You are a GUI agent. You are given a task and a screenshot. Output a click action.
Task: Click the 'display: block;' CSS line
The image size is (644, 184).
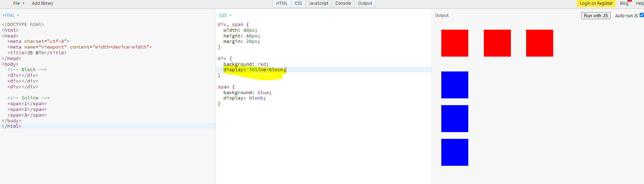coord(245,98)
